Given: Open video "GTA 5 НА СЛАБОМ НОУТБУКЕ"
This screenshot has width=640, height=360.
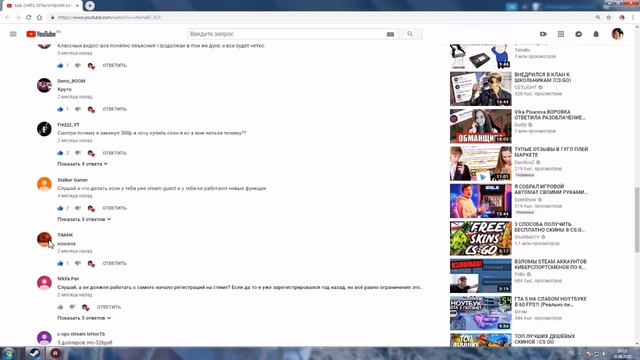Looking at the screenshot, I should 550,302.
